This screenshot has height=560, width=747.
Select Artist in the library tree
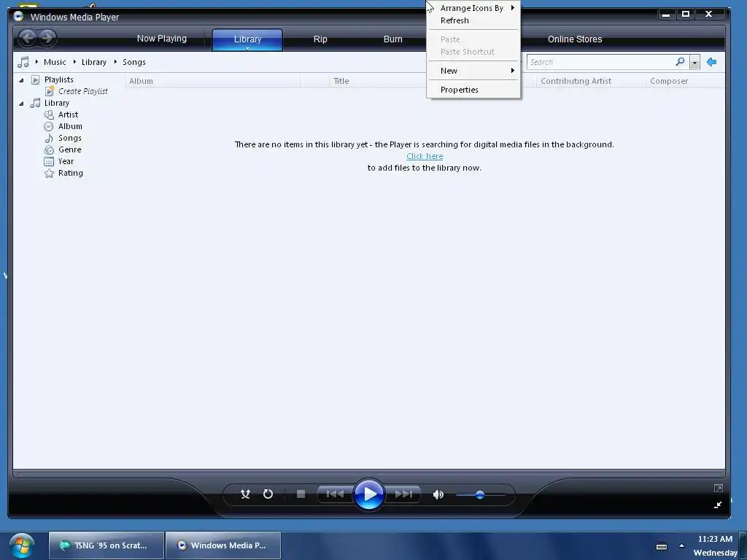pyautogui.click(x=68, y=114)
